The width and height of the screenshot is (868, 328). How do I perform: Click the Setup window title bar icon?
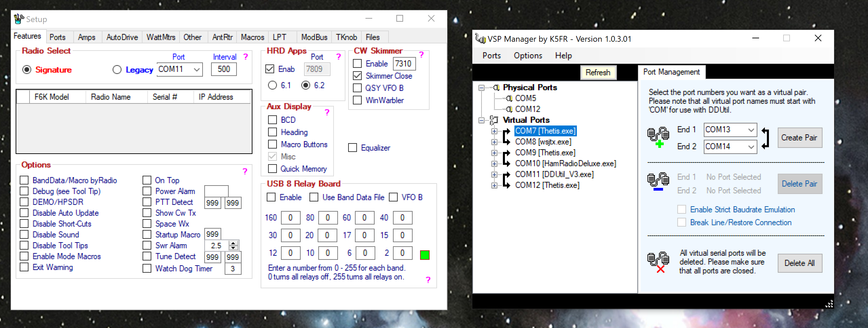click(x=19, y=19)
